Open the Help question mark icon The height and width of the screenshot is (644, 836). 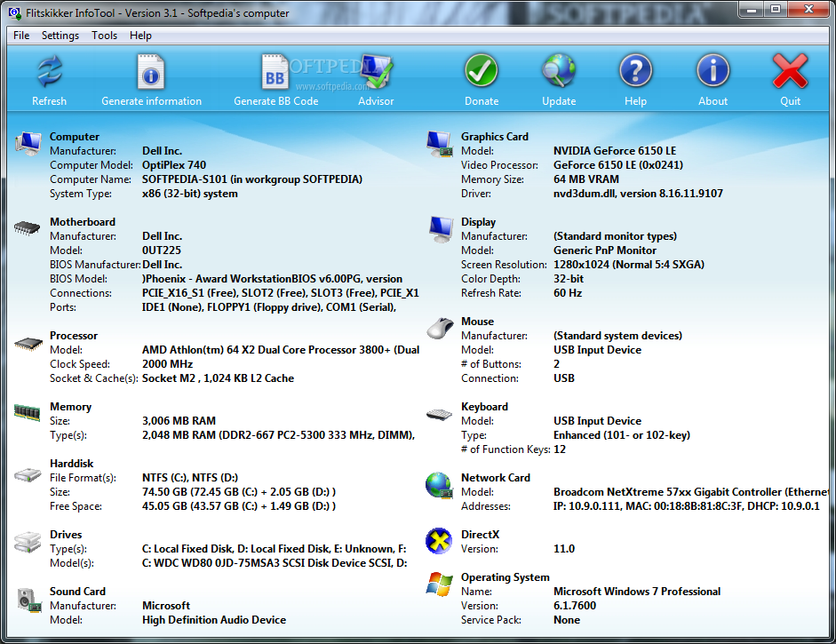pyautogui.click(x=635, y=71)
